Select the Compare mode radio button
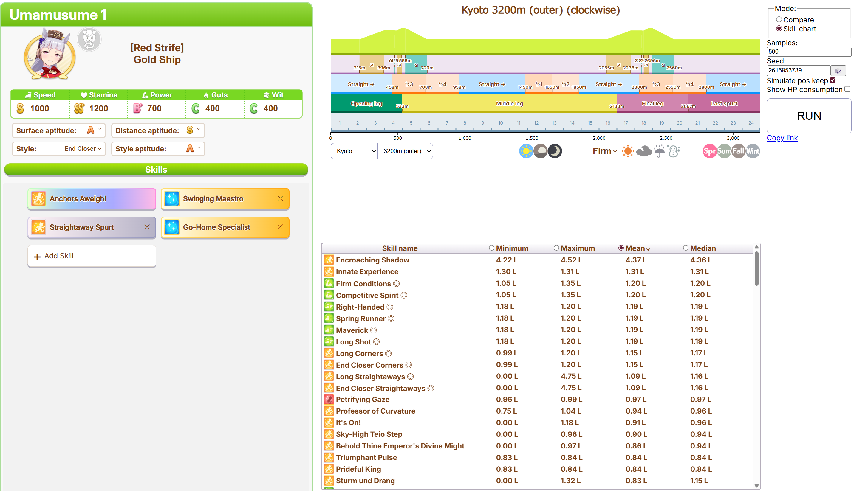The height and width of the screenshot is (491, 868). point(779,20)
